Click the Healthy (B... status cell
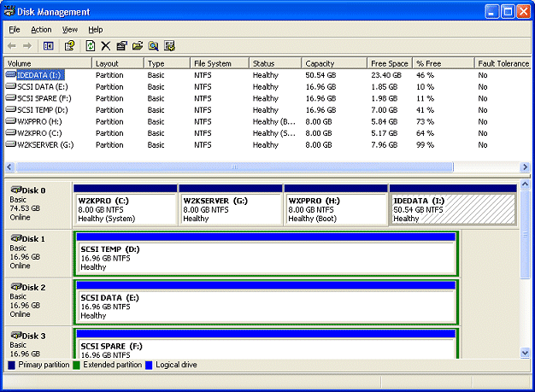 [x=274, y=121]
